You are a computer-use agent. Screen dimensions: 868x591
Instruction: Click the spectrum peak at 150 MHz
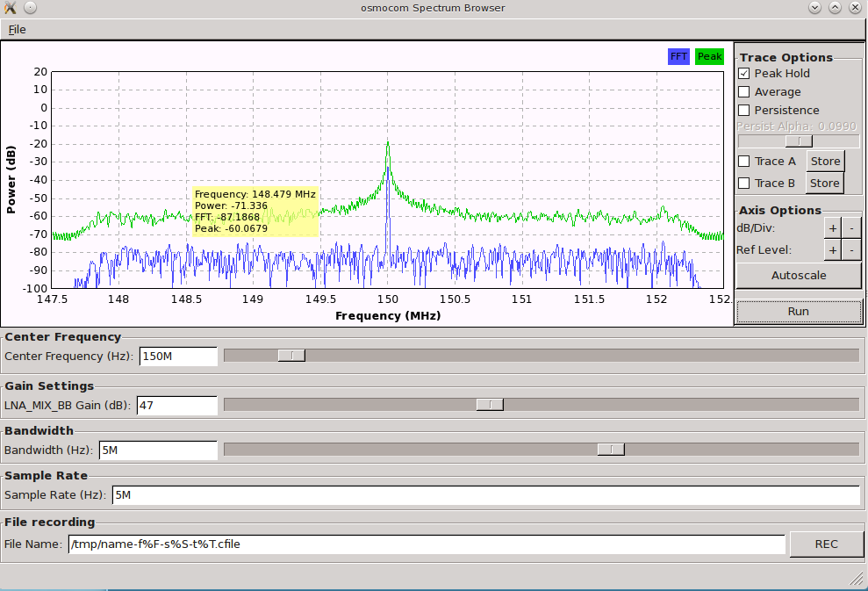(388, 144)
